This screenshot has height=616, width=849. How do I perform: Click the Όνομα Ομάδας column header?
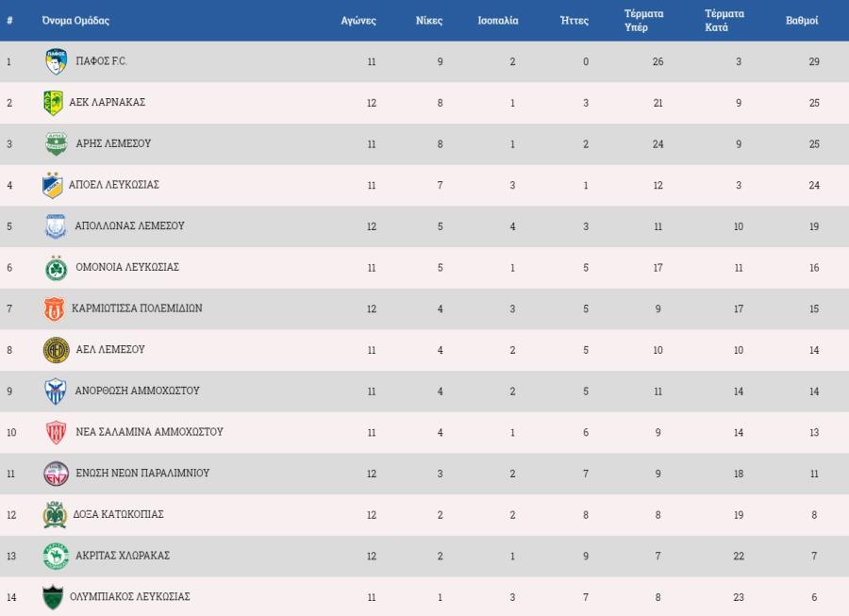tap(75, 21)
